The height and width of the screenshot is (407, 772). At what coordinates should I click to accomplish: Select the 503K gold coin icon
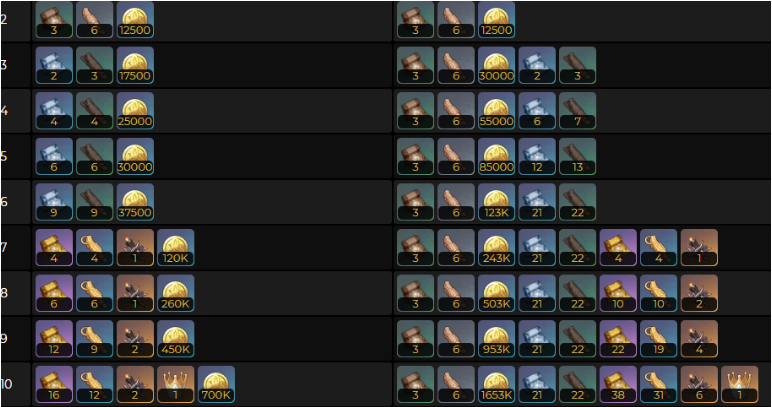pos(497,293)
